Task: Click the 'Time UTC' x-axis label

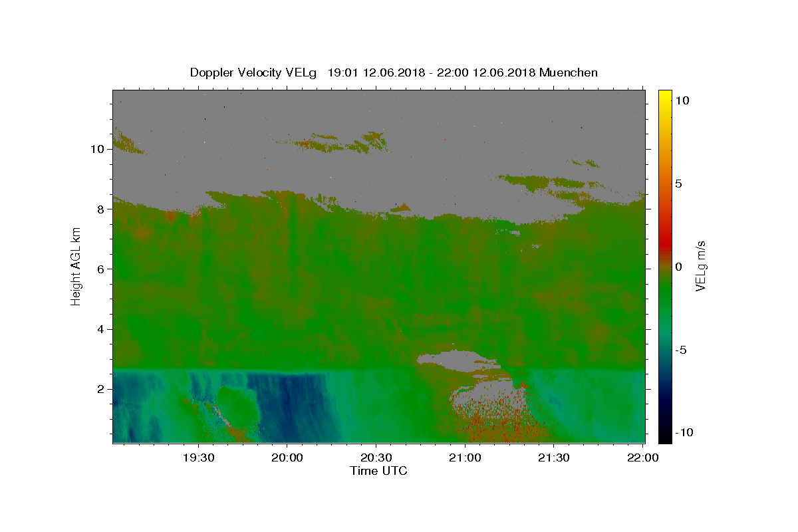Action: pyautogui.click(x=378, y=471)
